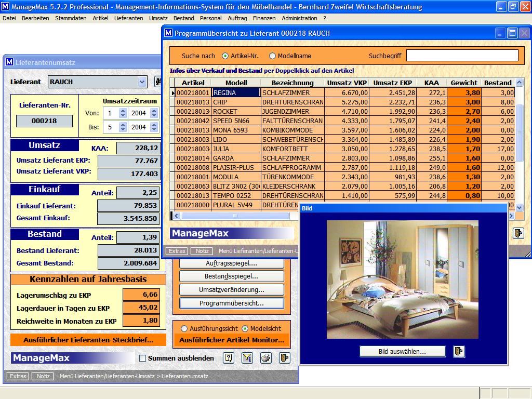This screenshot has width=532, height=399.
Task: Close Bild panel via door icon
Action: point(459,352)
